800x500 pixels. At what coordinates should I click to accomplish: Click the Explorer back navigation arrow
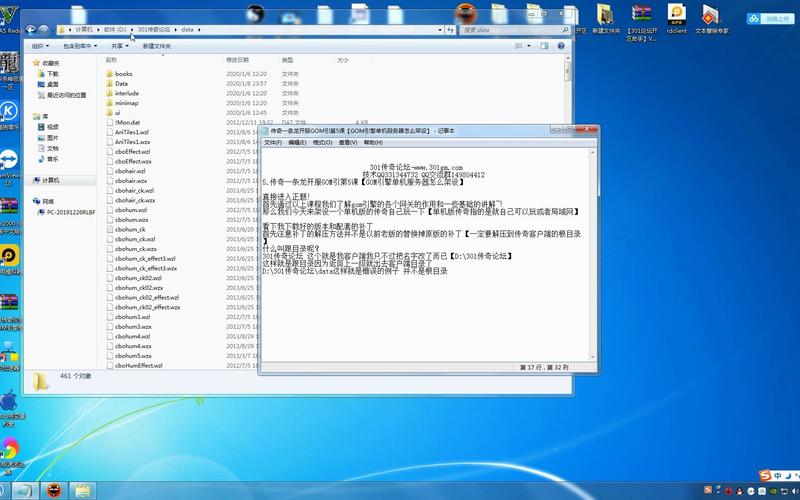tap(33, 30)
